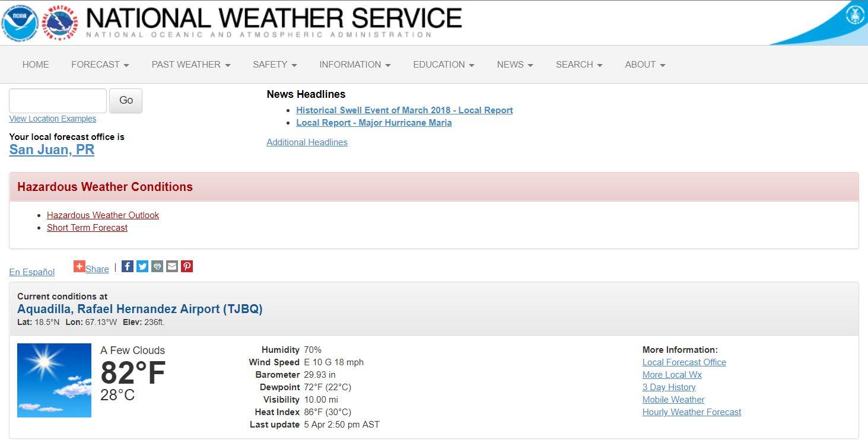This screenshot has width=868, height=440.
Task: Click the Aquadilla, Rafael Hernandez Airport (TJBQ) heading
Action: click(x=140, y=309)
